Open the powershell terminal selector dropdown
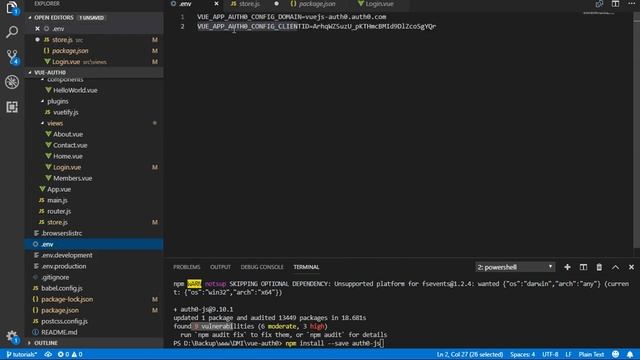This screenshot has height=360, width=640. pyautogui.click(x=515, y=267)
